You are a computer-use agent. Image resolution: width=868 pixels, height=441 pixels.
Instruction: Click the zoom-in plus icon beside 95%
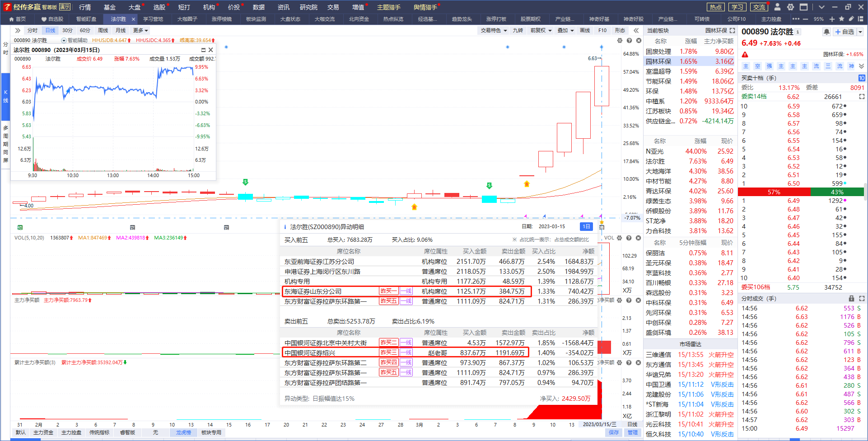pyautogui.click(x=832, y=19)
